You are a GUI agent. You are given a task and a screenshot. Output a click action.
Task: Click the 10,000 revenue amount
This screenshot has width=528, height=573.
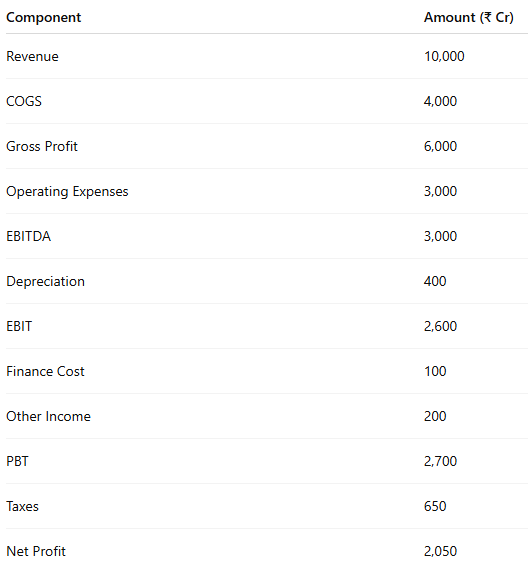(444, 56)
